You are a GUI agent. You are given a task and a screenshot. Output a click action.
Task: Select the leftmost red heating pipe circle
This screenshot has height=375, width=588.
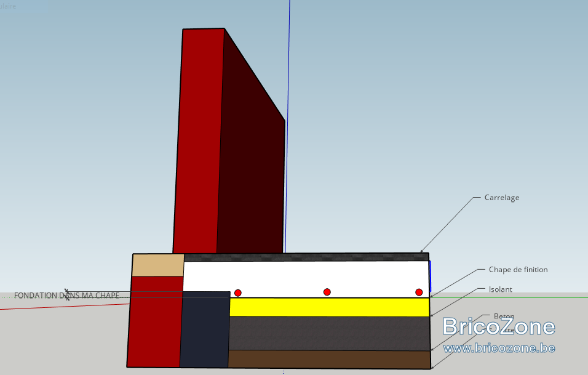pyautogui.click(x=238, y=292)
